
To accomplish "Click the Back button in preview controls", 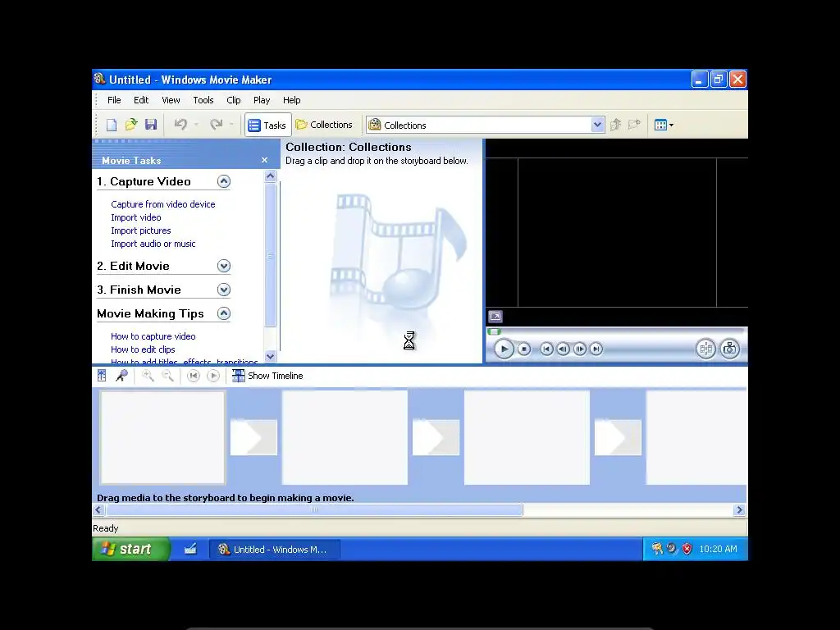I will click(x=546, y=349).
